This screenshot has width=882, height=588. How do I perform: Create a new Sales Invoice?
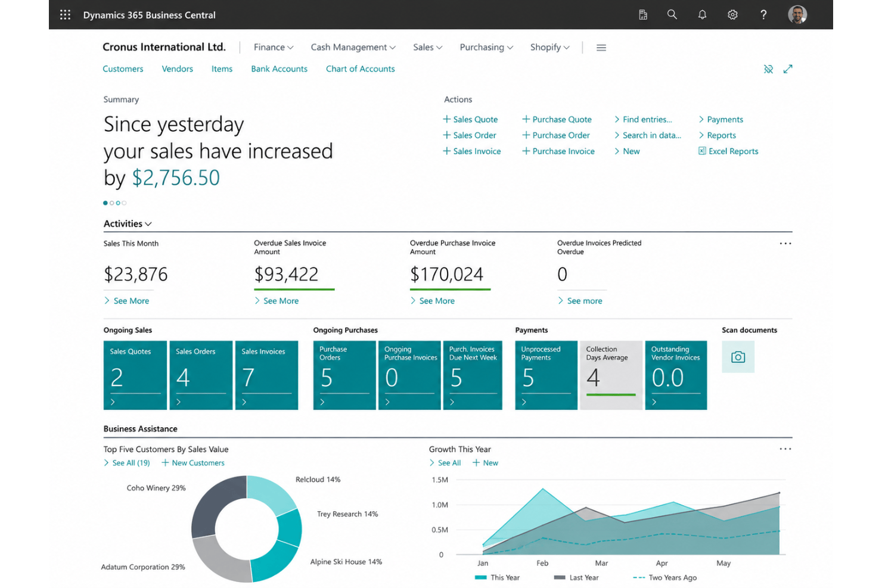472,151
